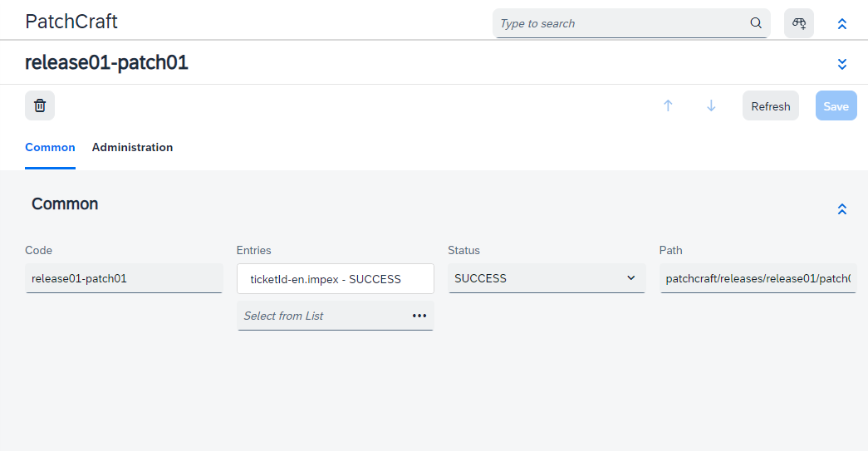Collapse the top PatchCraft header chevron
Viewport: 868px width, 451px height.
(x=842, y=24)
